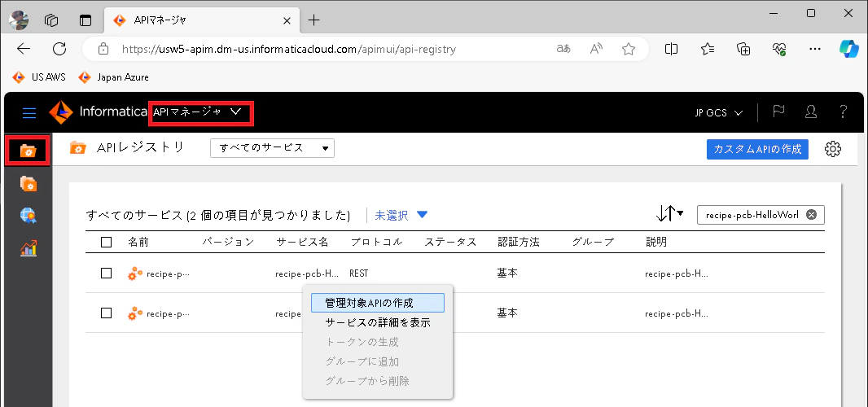Click the gear icon of the first recipe row
This screenshot has width=868, height=407.
[x=135, y=273]
